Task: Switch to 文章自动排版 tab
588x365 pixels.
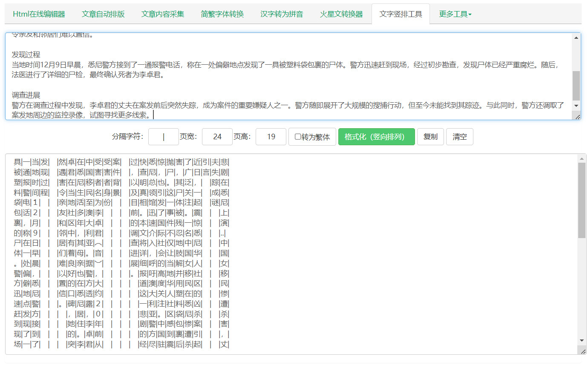Action: pyautogui.click(x=103, y=14)
